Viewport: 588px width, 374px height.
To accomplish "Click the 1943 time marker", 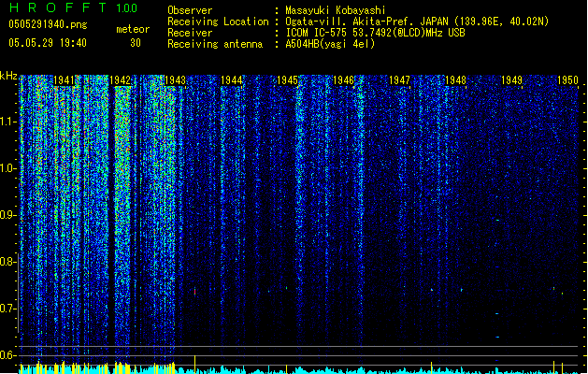I will tap(176, 80).
